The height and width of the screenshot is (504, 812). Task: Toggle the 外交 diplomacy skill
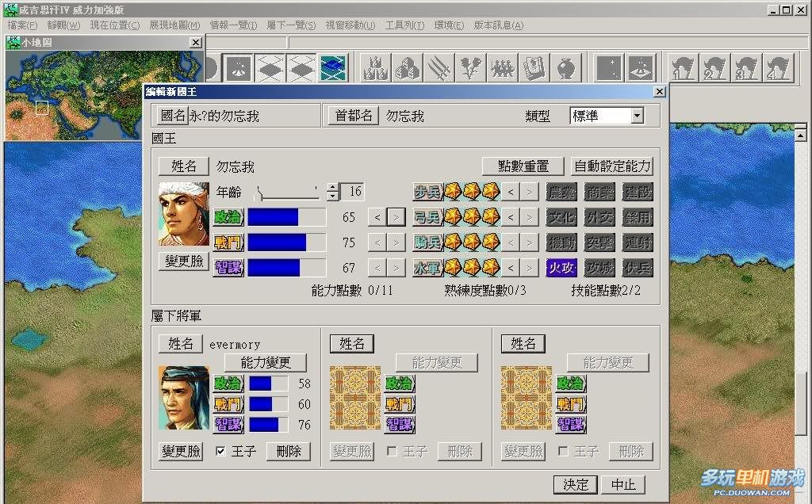tap(599, 217)
